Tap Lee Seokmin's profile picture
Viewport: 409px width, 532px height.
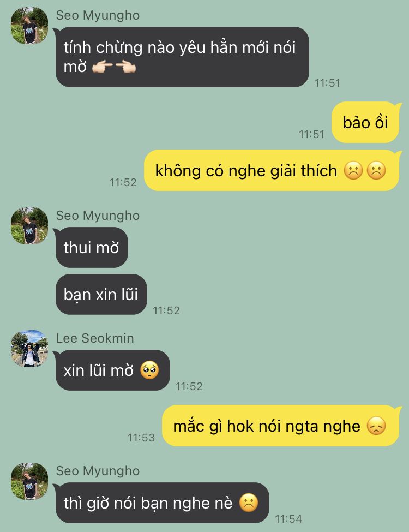point(29,349)
